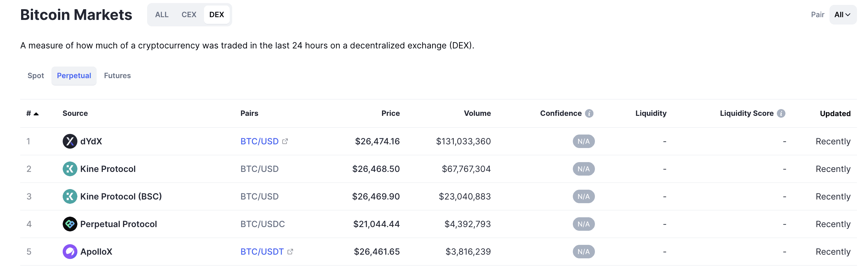The image size is (868, 266).
Task: Sort table by Price column header
Action: 391,113
